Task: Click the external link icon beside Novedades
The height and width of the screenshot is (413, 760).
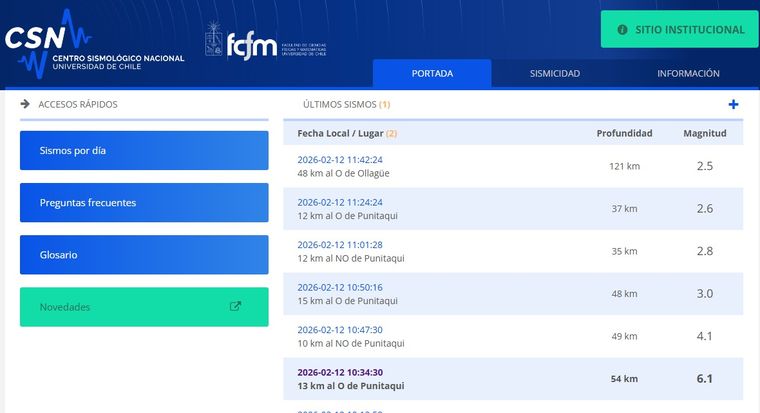Action: click(x=236, y=306)
